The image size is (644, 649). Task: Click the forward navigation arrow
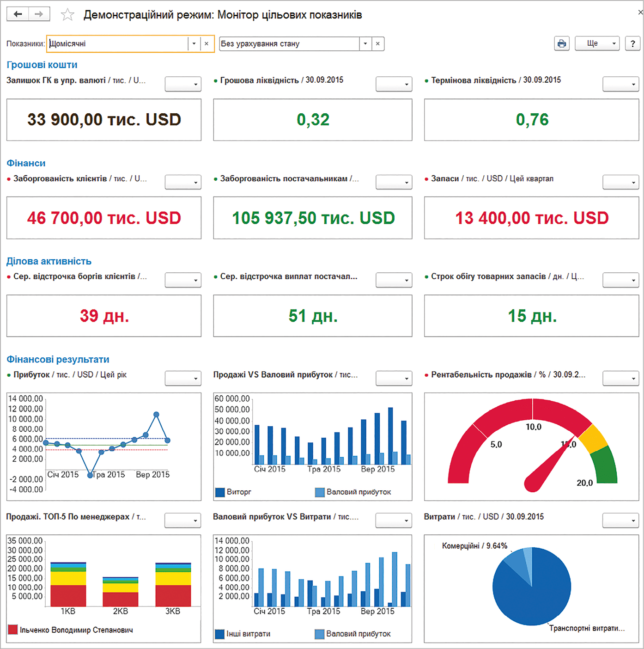(x=39, y=14)
